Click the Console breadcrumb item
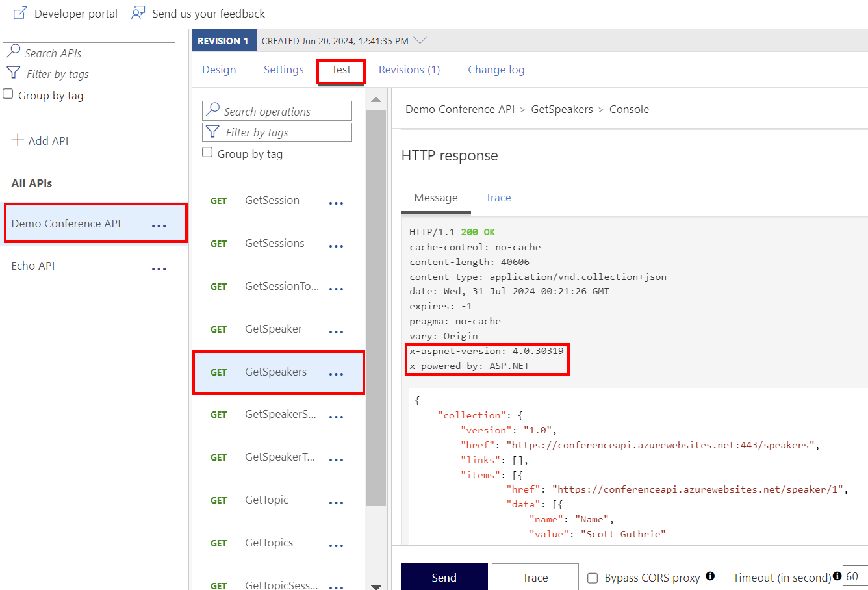Screen dimensions: 868x590 pyautogui.click(x=629, y=109)
